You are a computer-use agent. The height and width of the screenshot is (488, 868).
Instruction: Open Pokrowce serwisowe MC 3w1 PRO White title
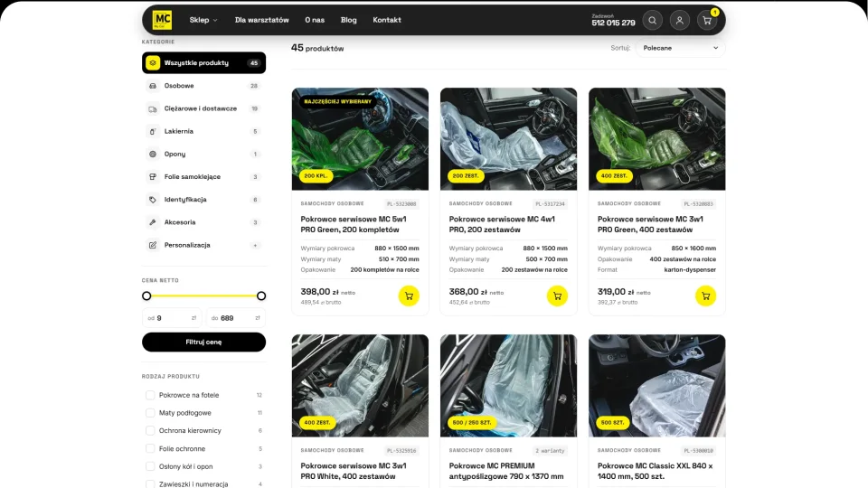point(354,472)
